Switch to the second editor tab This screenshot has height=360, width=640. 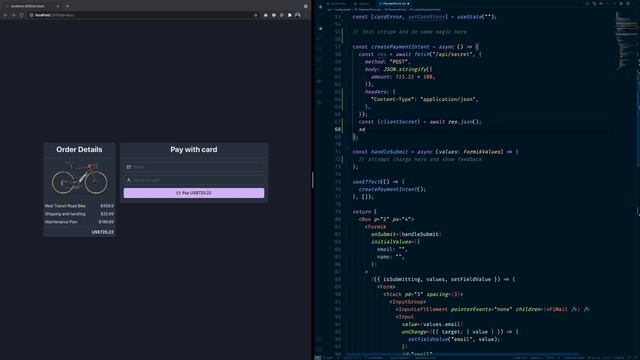pos(362,4)
